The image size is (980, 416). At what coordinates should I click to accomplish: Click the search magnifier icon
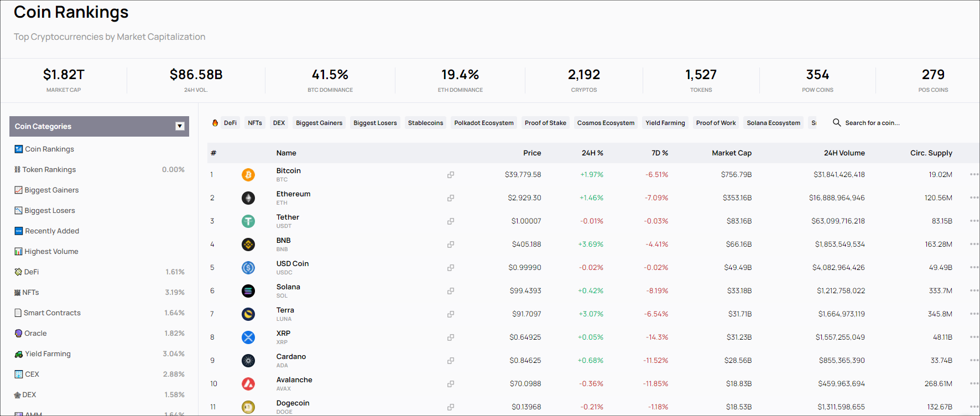pos(837,122)
